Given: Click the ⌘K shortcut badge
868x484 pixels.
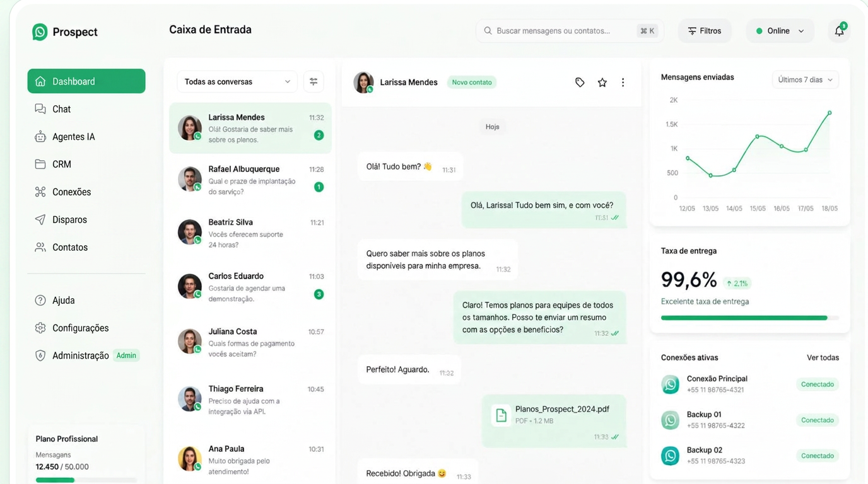Looking at the screenshot, I should 647,31.
